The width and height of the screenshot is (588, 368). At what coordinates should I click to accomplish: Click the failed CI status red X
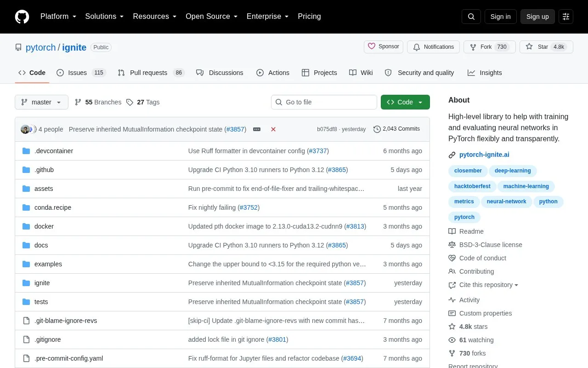[273, 129]
